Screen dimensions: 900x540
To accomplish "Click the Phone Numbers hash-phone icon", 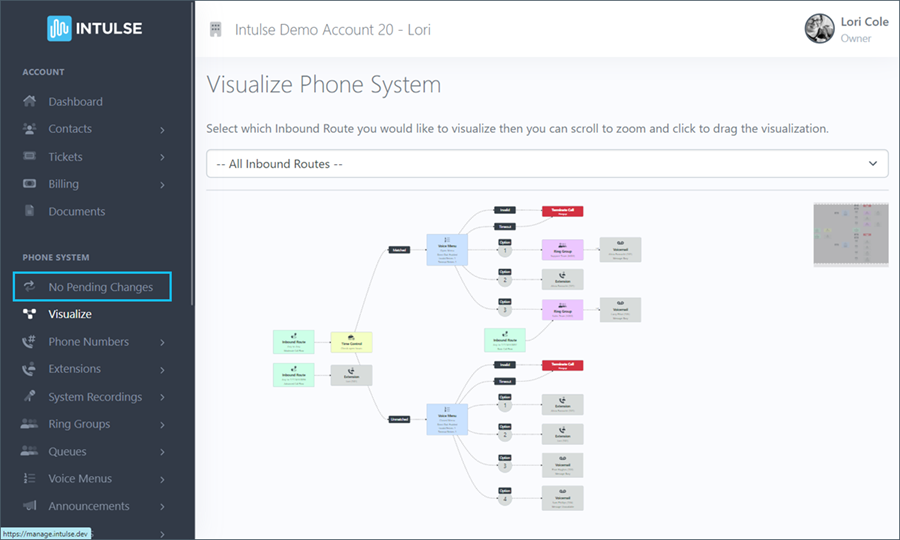I will click(x=29, y=341).
